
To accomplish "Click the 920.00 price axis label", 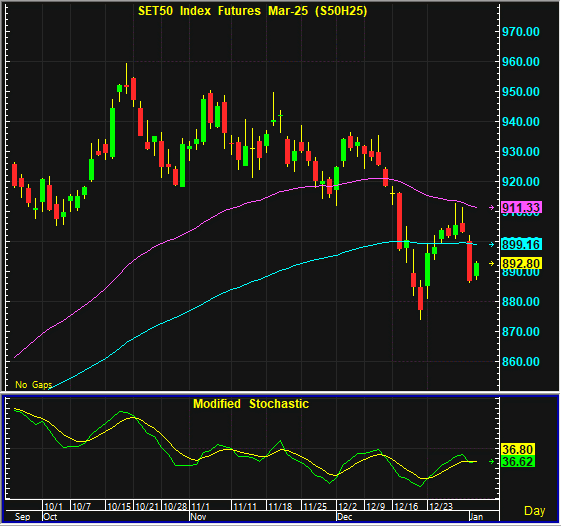I will click(521, 182).
